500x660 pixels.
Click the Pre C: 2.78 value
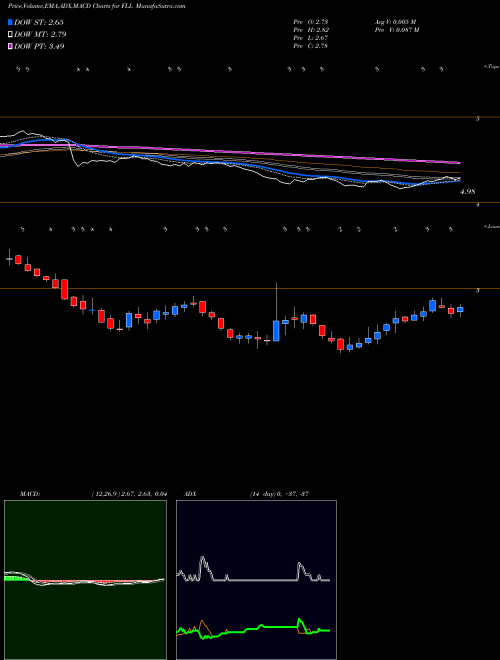point(311,46)
